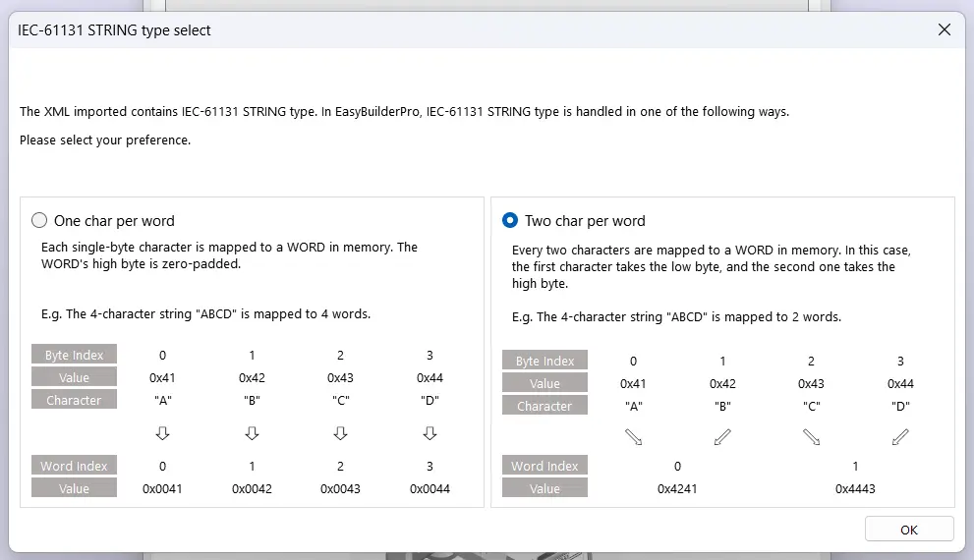The height and width of the screenshot is (560, 974).
Task: Select the One char per word option
Action: click(x=39, y=220)
